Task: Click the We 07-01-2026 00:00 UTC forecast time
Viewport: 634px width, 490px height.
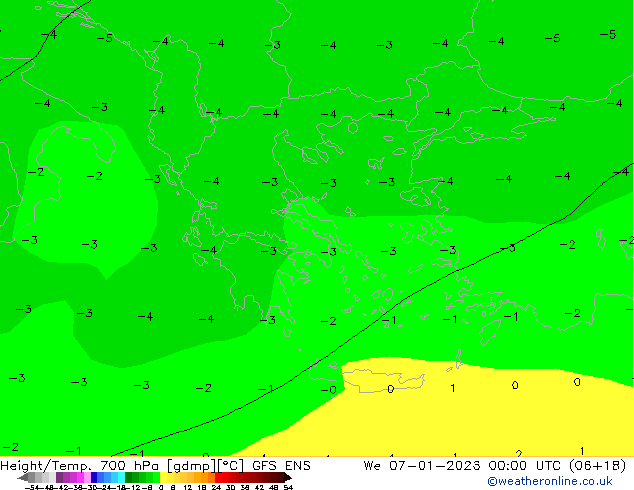Action: (463, 466)
